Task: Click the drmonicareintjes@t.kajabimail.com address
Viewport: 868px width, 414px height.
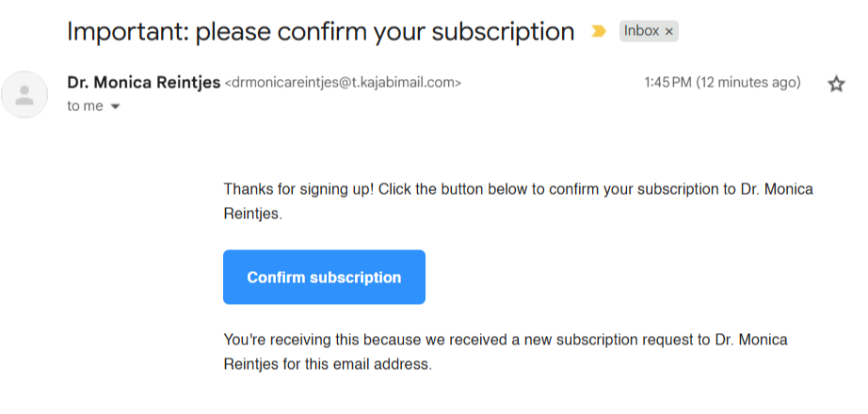Action: coord(343,84)
